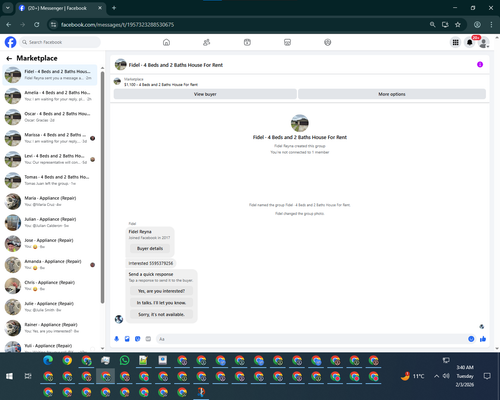
Task: Launch Microsoft Edge from the taskbar
Action: tap(48, 360)
